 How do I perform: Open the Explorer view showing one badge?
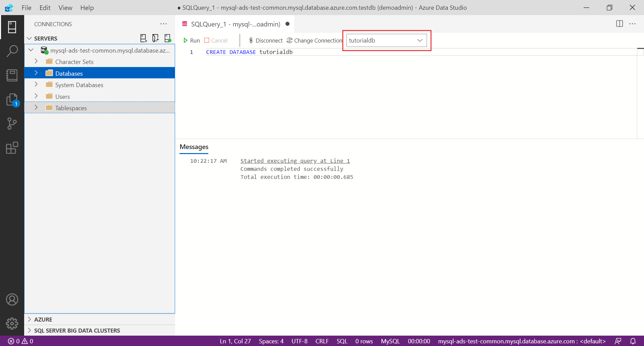point(12,99)
